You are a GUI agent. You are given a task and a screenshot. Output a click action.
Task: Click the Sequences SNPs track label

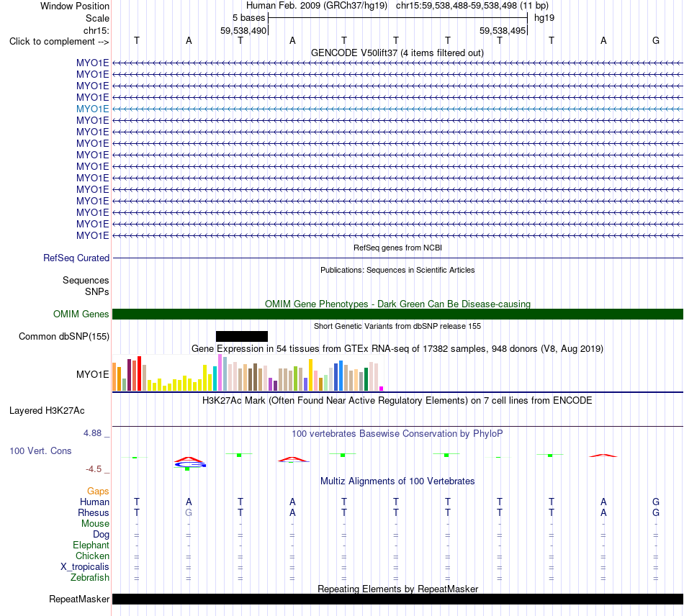click(86, 286)
